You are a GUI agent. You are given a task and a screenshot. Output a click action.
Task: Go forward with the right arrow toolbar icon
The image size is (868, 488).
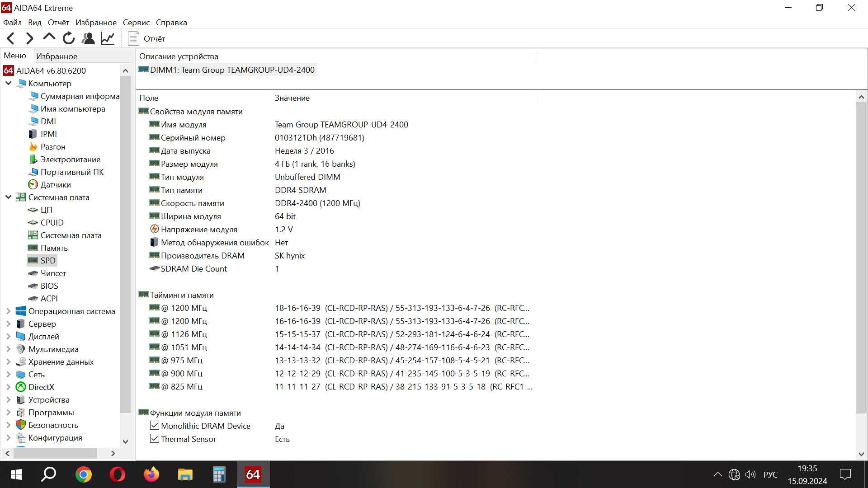point(29,39)
